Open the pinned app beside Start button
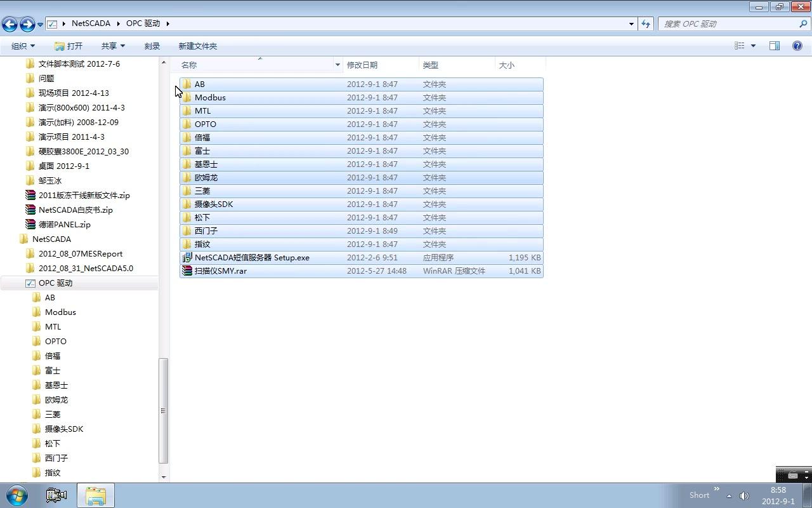This screenshot has height=508, width=812. pyautogui.click(x=56, y=495)
